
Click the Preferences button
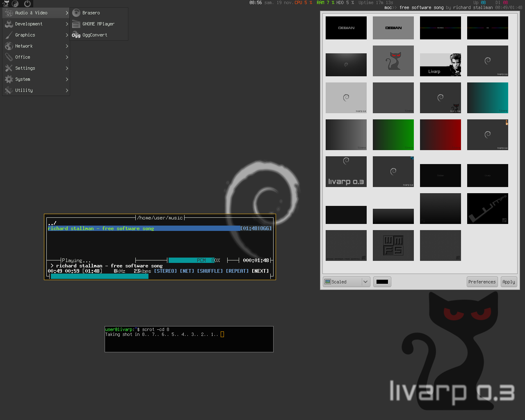click(x=482, y=282)
